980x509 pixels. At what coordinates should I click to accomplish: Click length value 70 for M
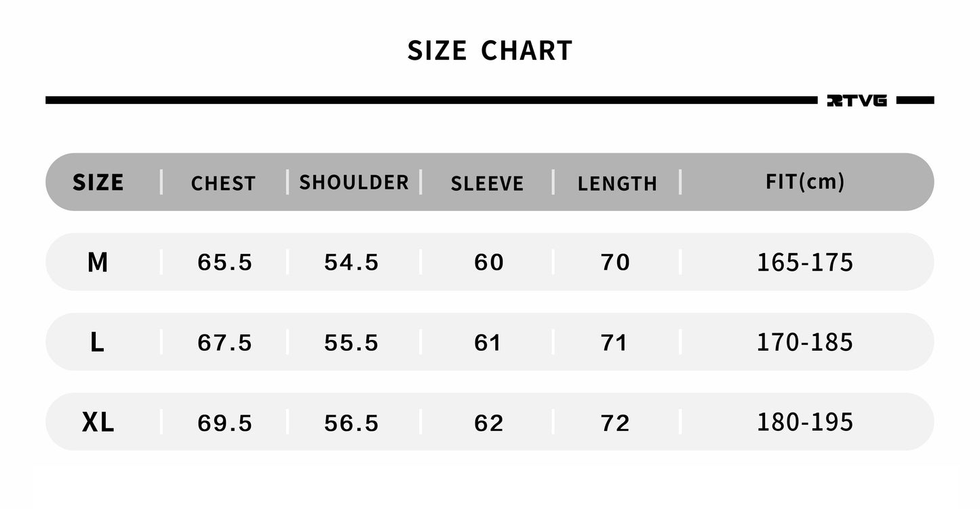pos(615,263)
